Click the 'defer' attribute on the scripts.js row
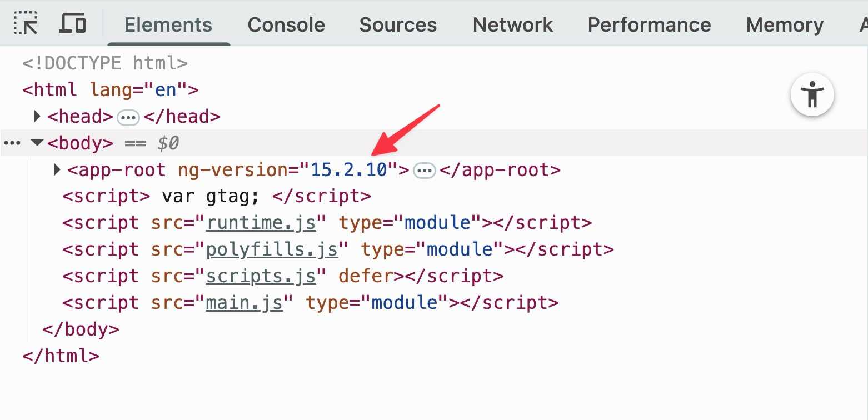This screenshot has width=868, height=420. click(366, 276)
